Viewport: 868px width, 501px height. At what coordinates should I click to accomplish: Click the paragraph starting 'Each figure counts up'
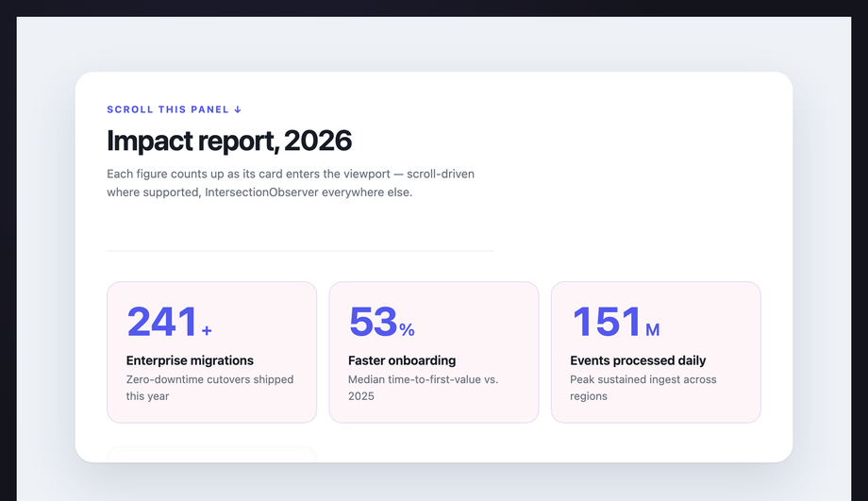[x=291, y=183]
